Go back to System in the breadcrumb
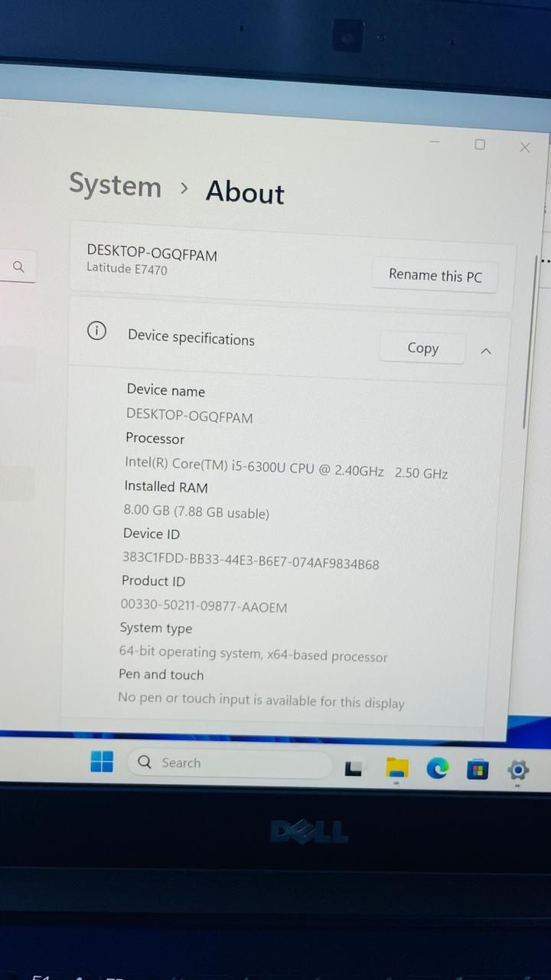The image size is (551, 980). pyautogui.click(x=115, y=185)
